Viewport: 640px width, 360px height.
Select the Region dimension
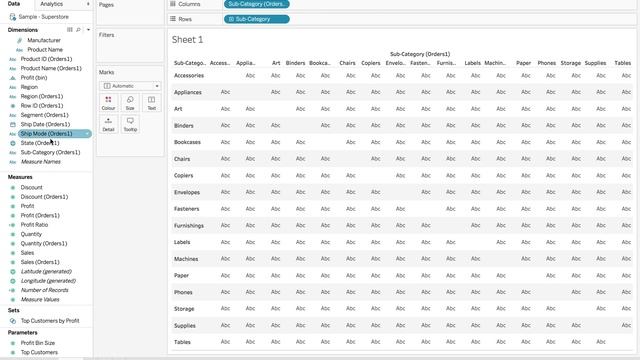point(29,87)
